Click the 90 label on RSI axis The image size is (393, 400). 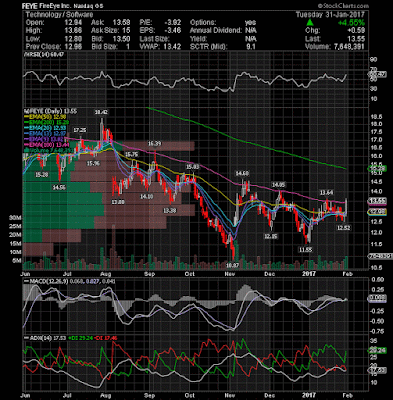coord(374,60)
